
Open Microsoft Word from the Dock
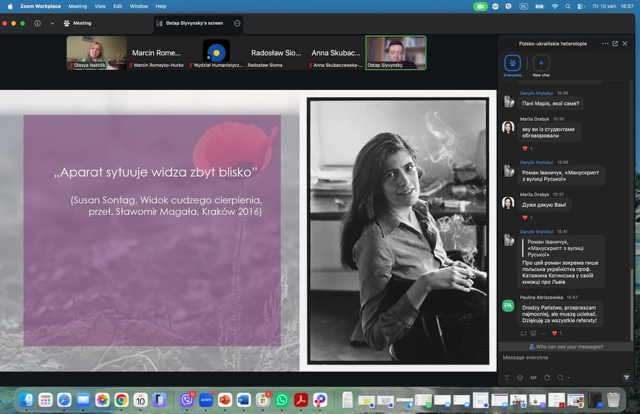(x=244, y=400)
